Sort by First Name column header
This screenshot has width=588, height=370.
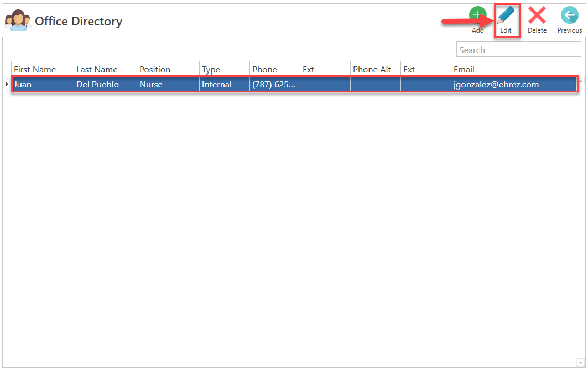pos(43,69)
